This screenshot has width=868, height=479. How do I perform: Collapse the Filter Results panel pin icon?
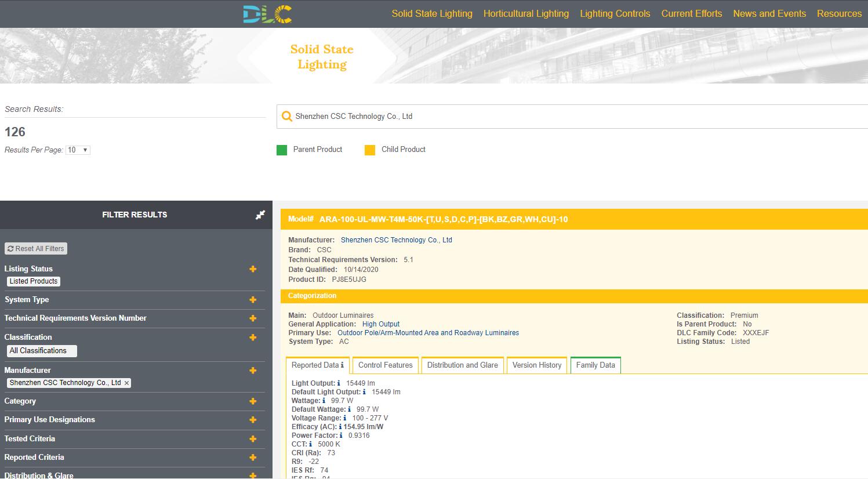260,215
